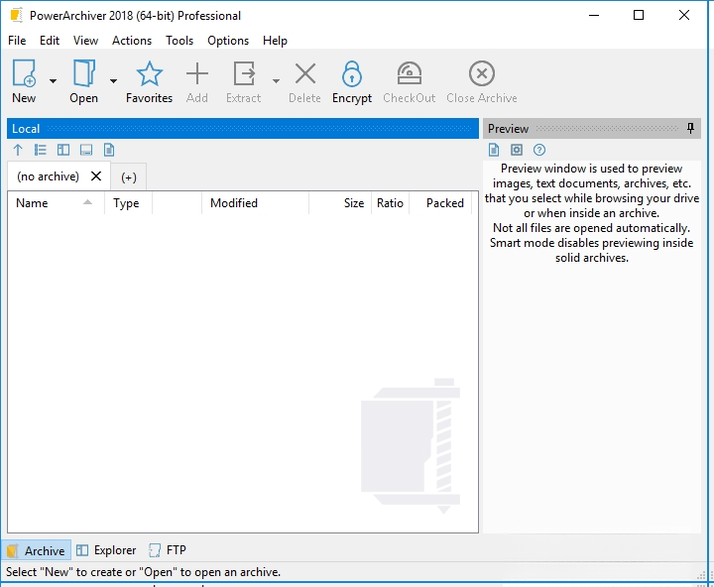Sort by Size column header
This screenshot has height=587, width=714.
[340, 203]
